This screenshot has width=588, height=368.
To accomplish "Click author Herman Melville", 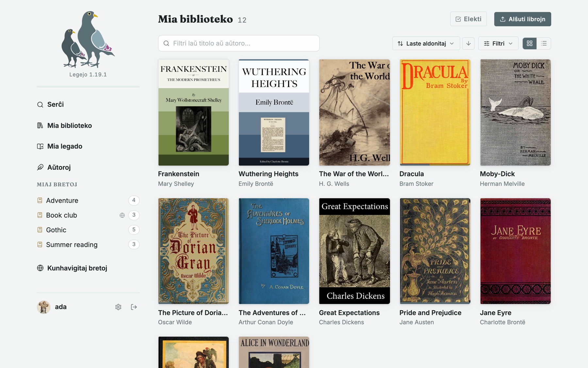I will pyautogui.click(x=502, y=184).
